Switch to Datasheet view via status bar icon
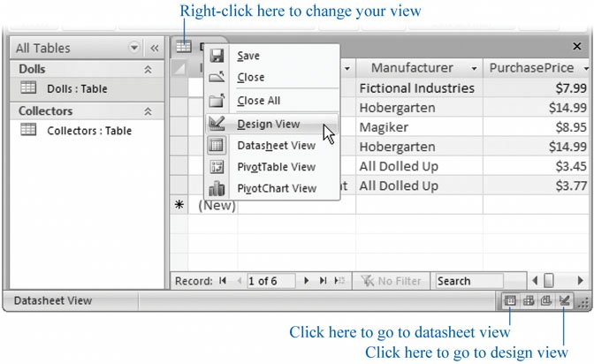 click(510, 300)
